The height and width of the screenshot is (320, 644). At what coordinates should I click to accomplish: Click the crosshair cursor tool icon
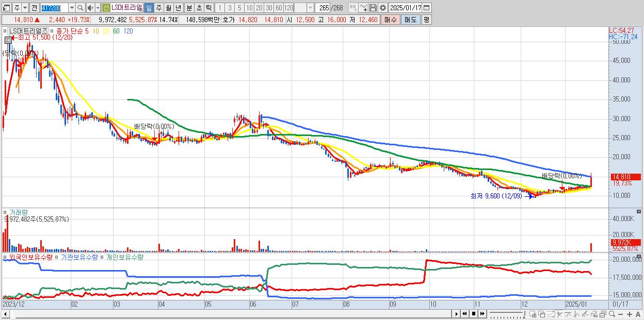pos(559,314)
